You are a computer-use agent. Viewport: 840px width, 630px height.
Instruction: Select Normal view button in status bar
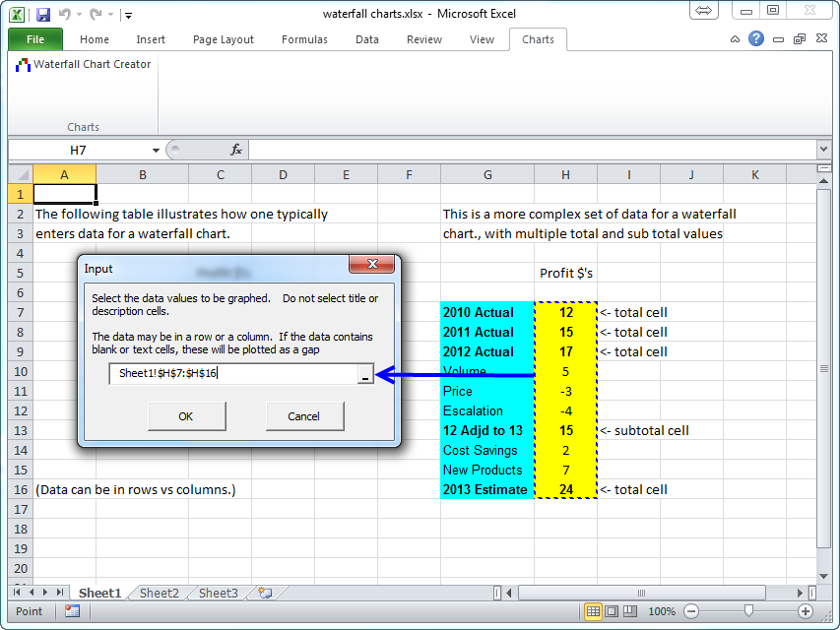point(593,611)
